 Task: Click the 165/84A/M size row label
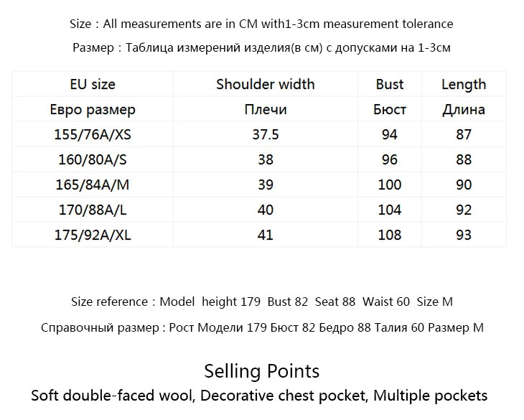[x=93, y=185]
